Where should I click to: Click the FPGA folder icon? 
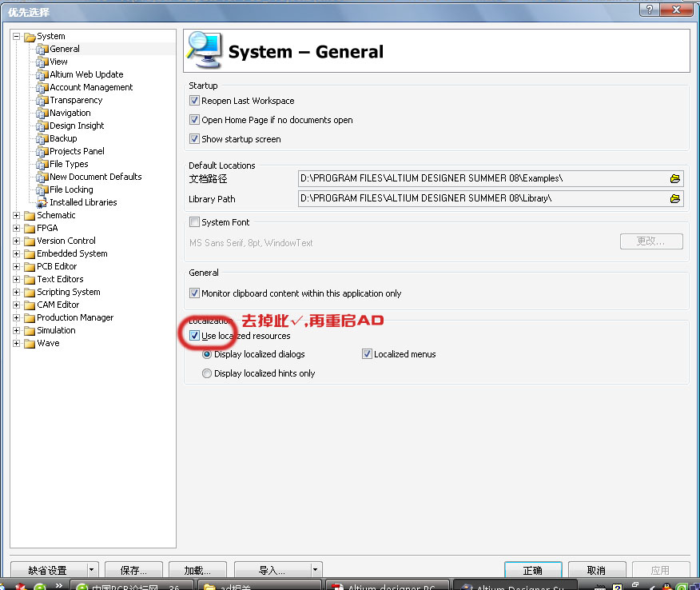coord(30,229)
